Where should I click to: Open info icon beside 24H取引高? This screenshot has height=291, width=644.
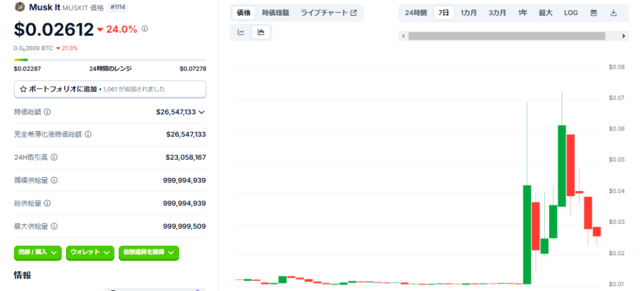54,157
